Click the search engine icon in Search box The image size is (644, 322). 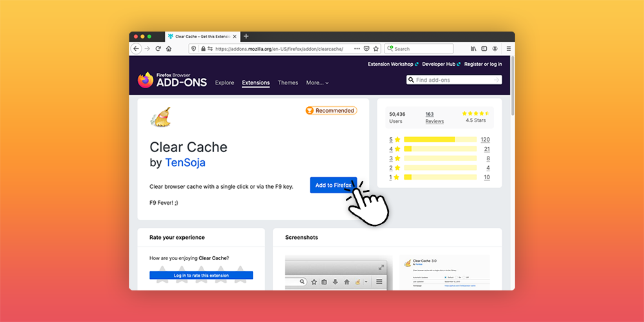pyautogui.click(x=390, y=48)
